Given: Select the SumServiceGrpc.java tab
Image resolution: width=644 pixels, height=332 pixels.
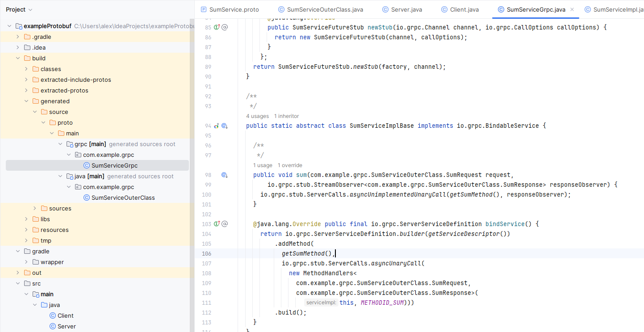Looking at the screenshot, I should coord(536,9).
